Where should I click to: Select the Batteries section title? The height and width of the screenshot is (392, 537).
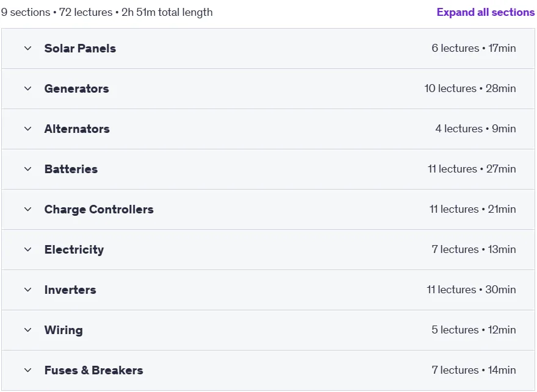click(71, 169)
